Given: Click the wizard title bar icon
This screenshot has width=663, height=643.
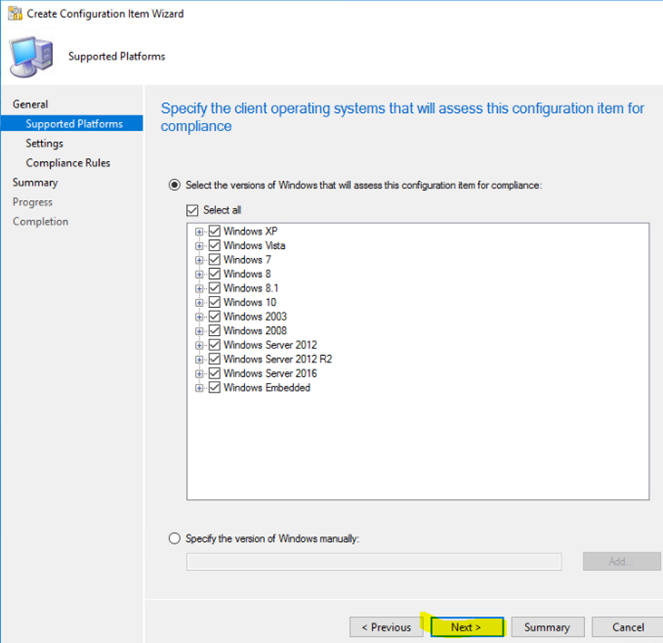Looking at the screenshot, I should coord(15,14).
